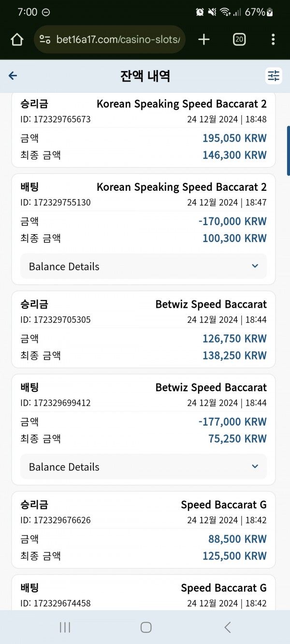Expand Balance Details for Betwiz Speed Baccarat bet
The image size is (290, 644).
click(x=144, y=467)
